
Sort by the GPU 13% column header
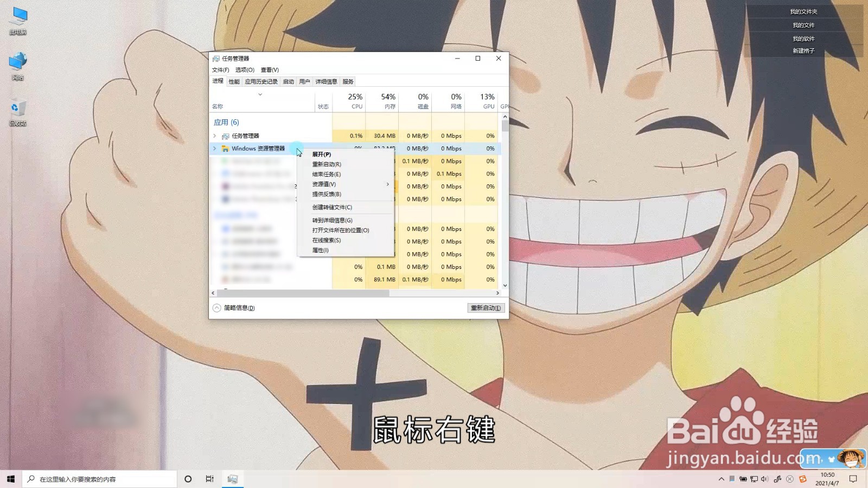pos(481,101)
